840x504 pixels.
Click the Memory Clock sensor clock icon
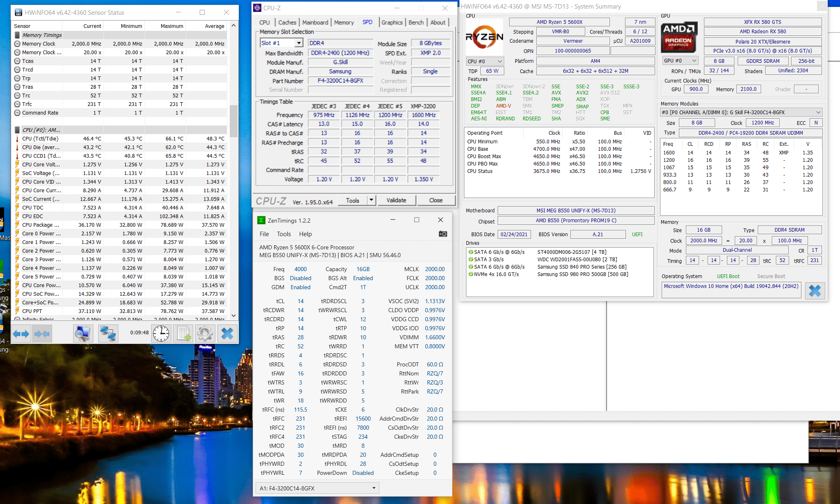[17, 44]
